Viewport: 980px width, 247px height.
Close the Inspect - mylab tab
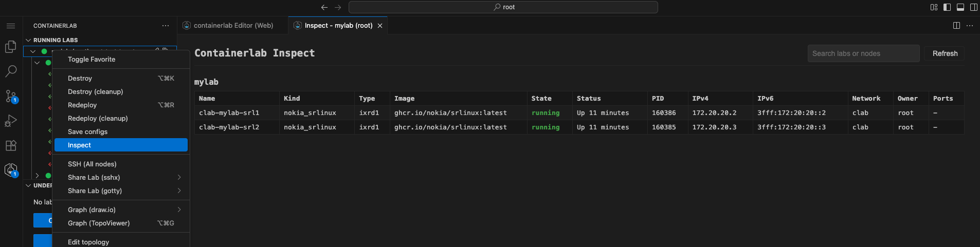point(380,26)
